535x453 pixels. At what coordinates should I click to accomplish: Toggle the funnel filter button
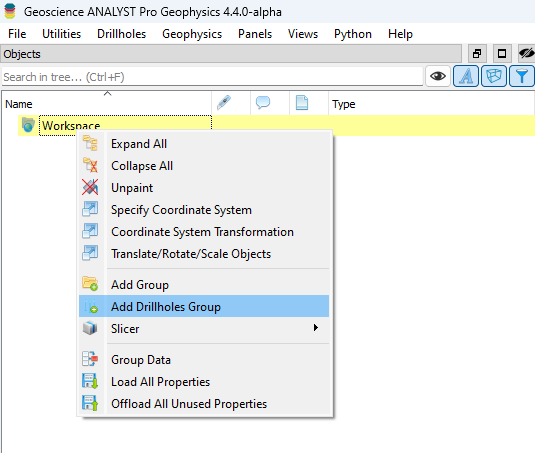521,76
